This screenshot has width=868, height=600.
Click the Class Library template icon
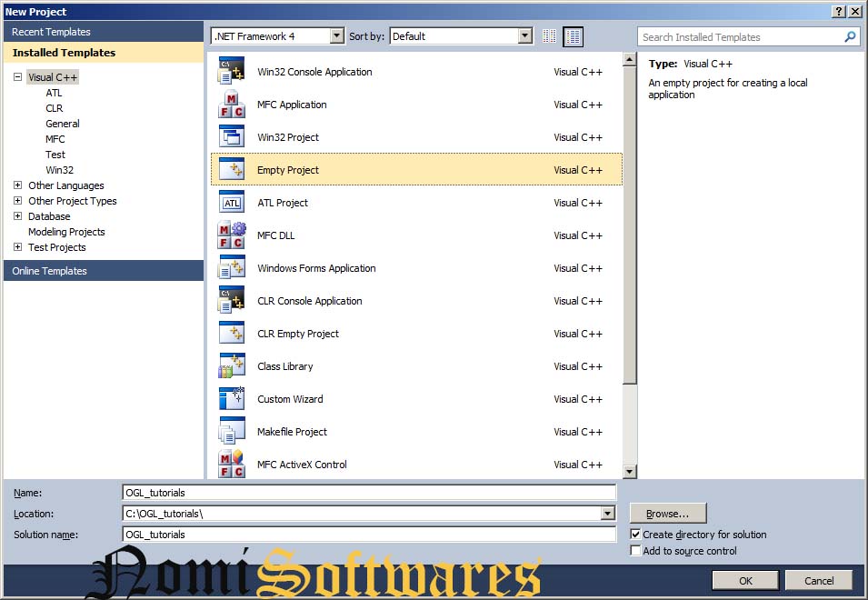[x=232, y=365]
